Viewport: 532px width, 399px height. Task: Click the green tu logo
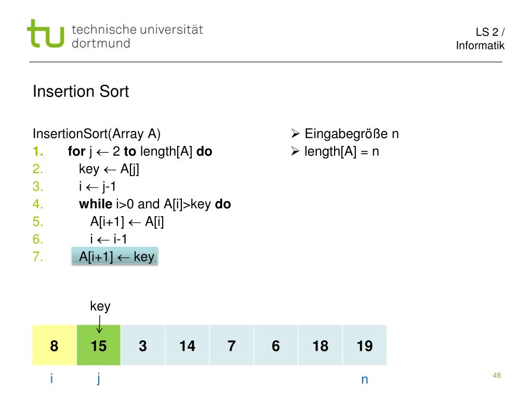click(x=46, y=33)
